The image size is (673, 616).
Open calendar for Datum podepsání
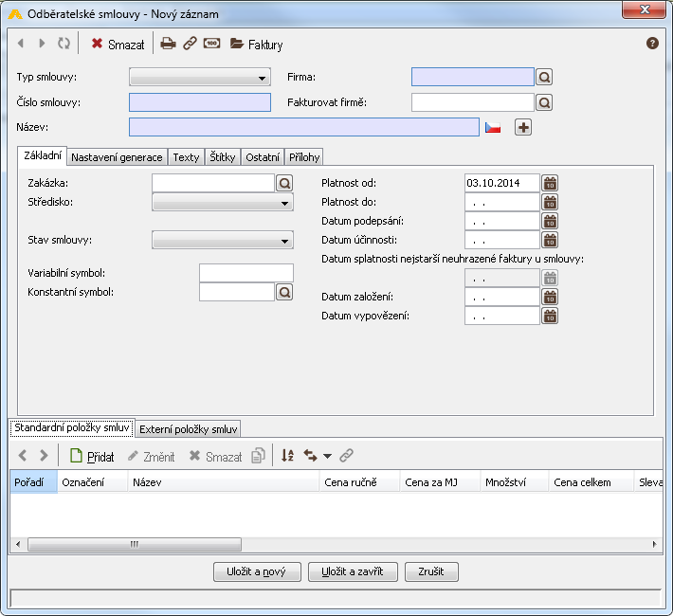coord(550,222)
